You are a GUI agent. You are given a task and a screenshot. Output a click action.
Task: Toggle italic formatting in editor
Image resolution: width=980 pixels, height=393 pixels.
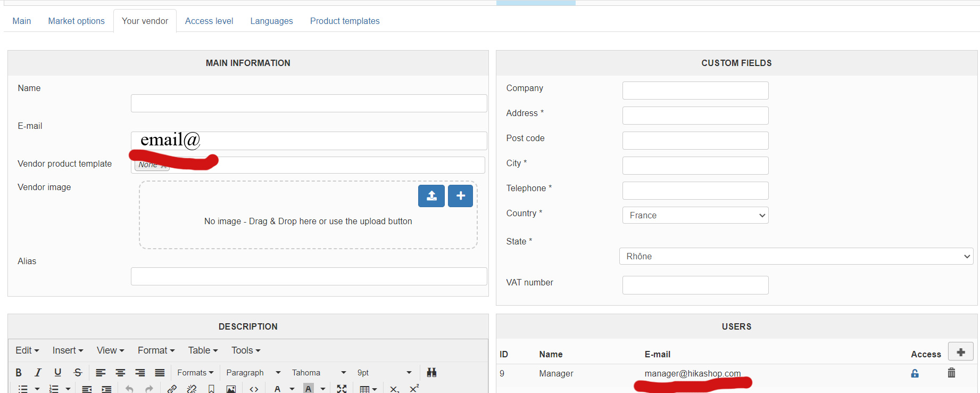(38, 373)
